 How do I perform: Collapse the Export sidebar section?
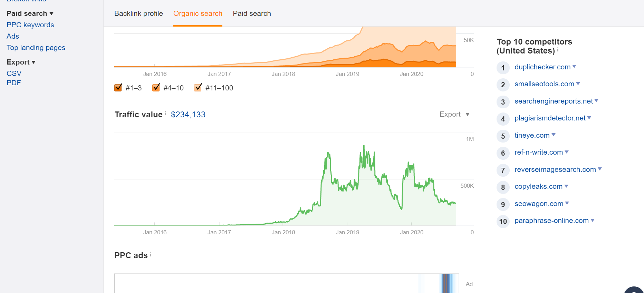21,62
